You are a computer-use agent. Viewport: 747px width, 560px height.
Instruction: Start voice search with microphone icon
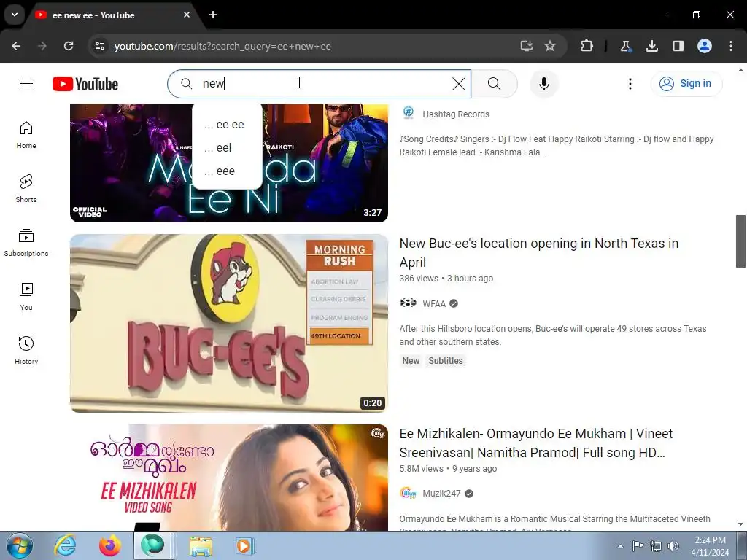click(x=543, y=84)
